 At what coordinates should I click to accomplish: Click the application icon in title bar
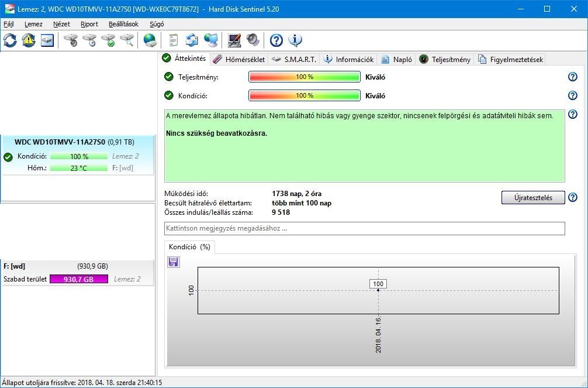[9, 9]
